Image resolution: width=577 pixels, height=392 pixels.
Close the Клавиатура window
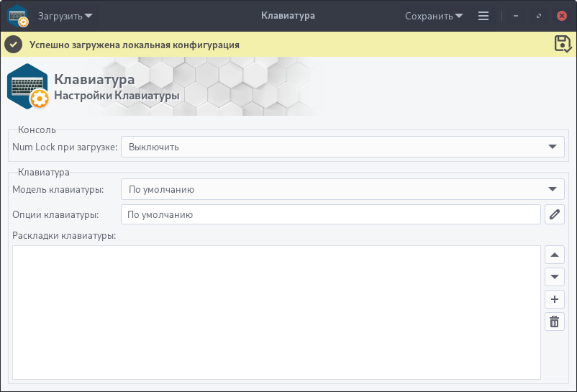click(x=561, y=16)
